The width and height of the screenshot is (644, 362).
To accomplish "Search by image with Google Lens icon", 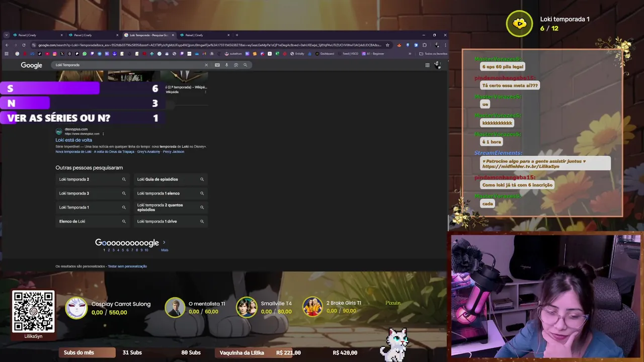I will 236,65.
